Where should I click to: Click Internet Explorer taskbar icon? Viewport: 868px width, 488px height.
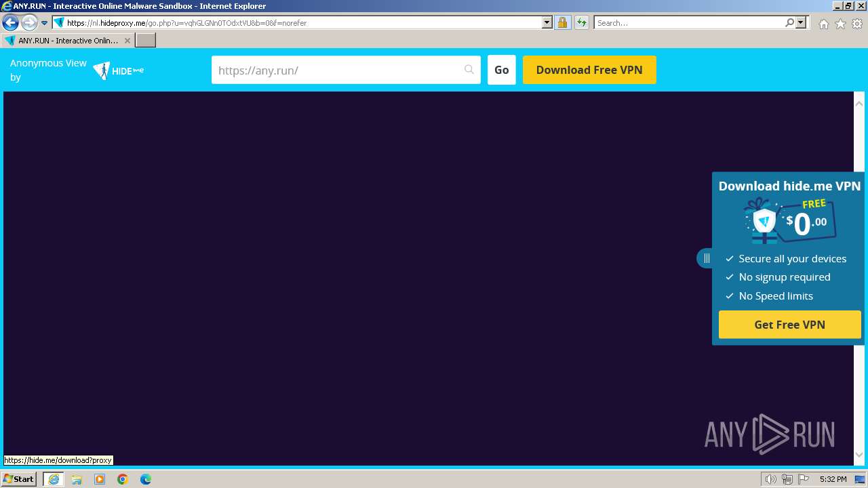pyautogui.click(x=54, y=479)
